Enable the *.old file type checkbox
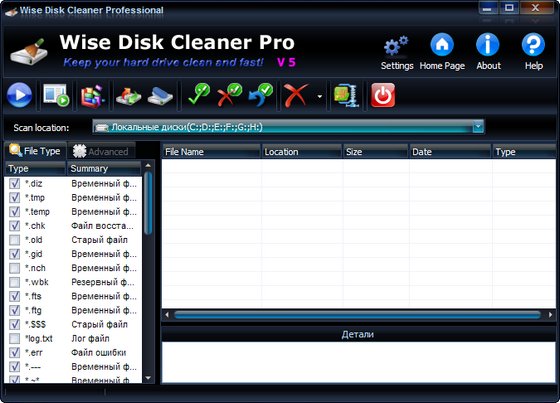 (x=14, y=240)
